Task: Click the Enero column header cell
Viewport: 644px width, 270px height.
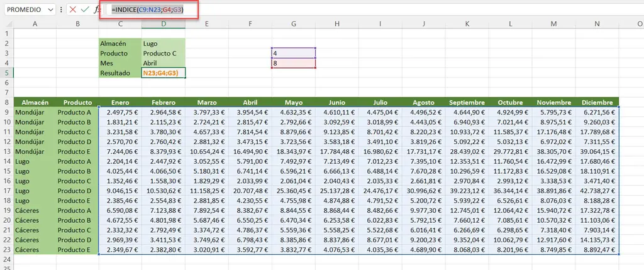Action: 120,103
